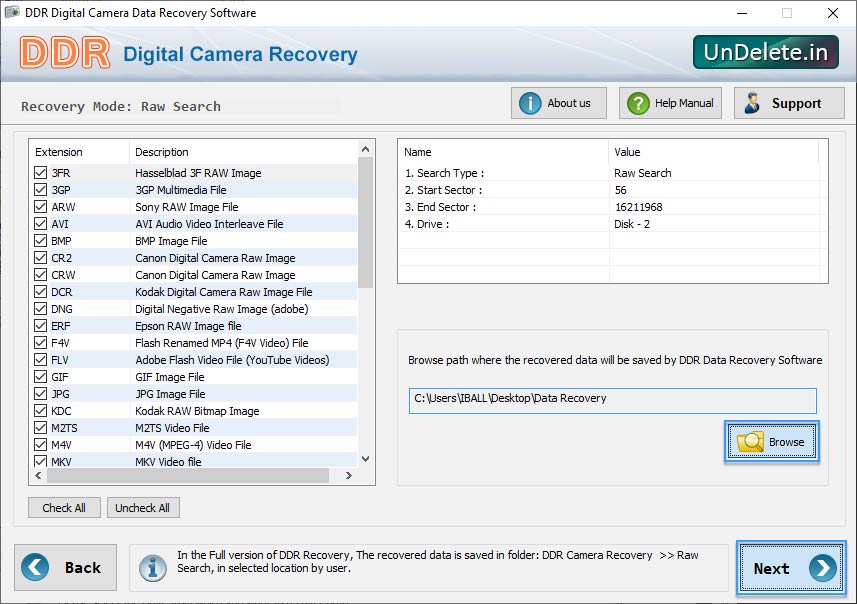The image size is (857, 604).
Task: Click the Support person icon
Action: (752, 103)
